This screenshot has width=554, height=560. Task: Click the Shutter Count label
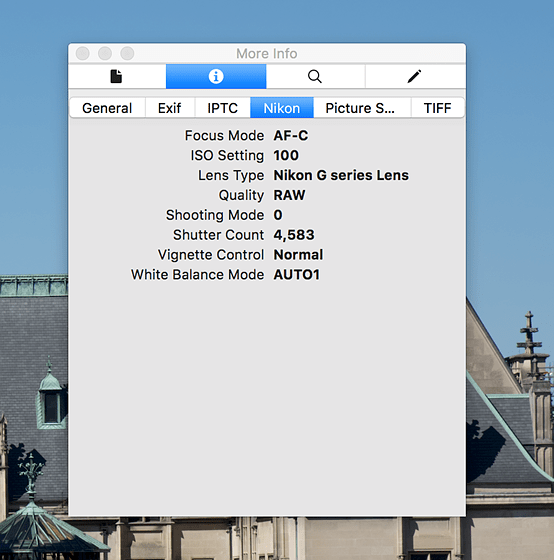219,235
